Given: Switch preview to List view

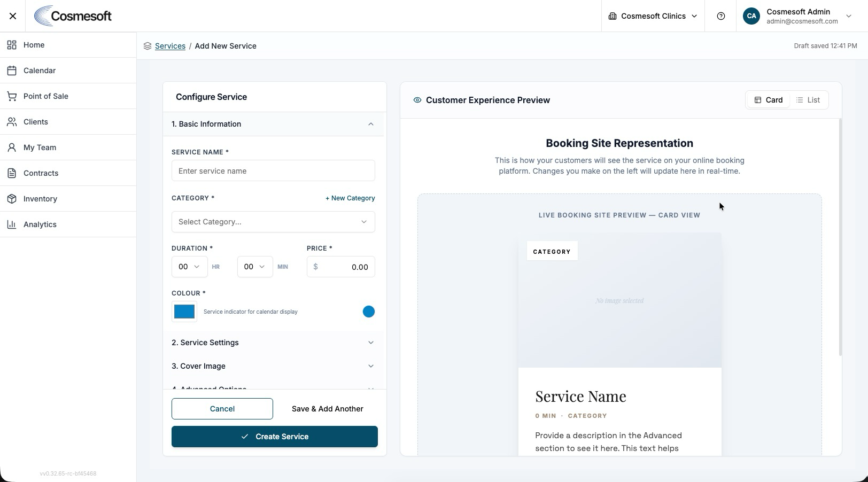Looking at the screenshot, I should coord(808,100).
